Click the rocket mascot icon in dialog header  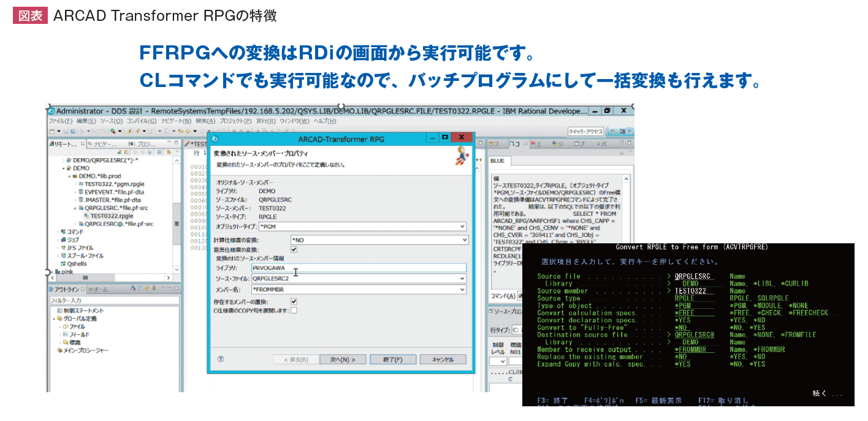point(462,156)
